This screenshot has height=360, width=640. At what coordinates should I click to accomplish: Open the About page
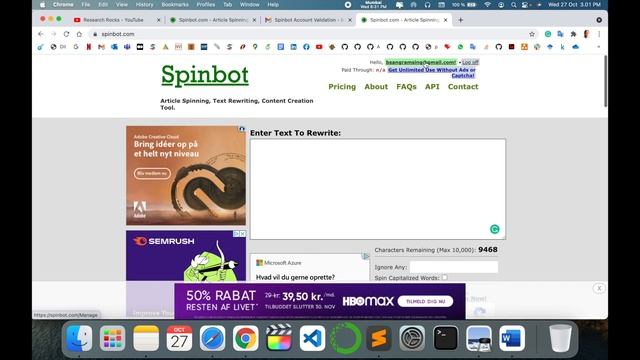(376, 87)
